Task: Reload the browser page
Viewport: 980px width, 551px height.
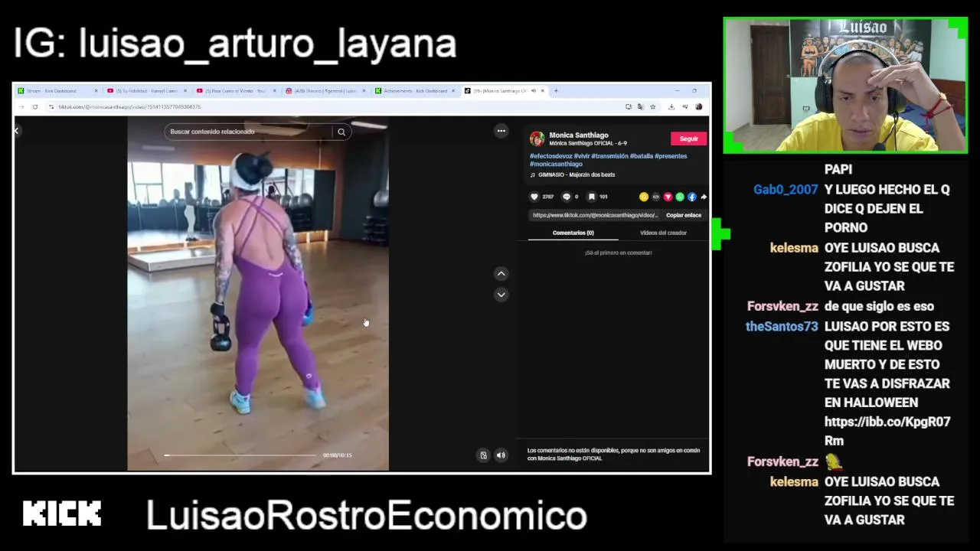Action: point(35,107)
